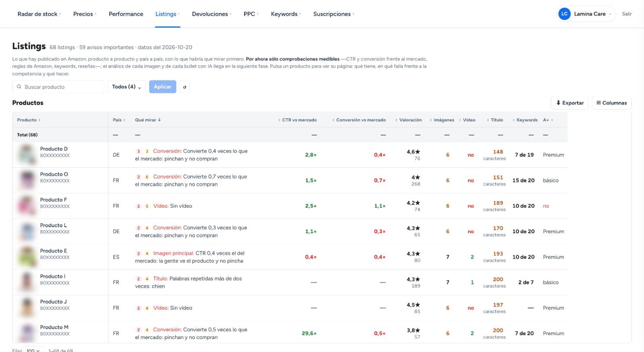The image size is (644, 352).
Task: Expand the Precios menu
Action: tap(85, 14)
